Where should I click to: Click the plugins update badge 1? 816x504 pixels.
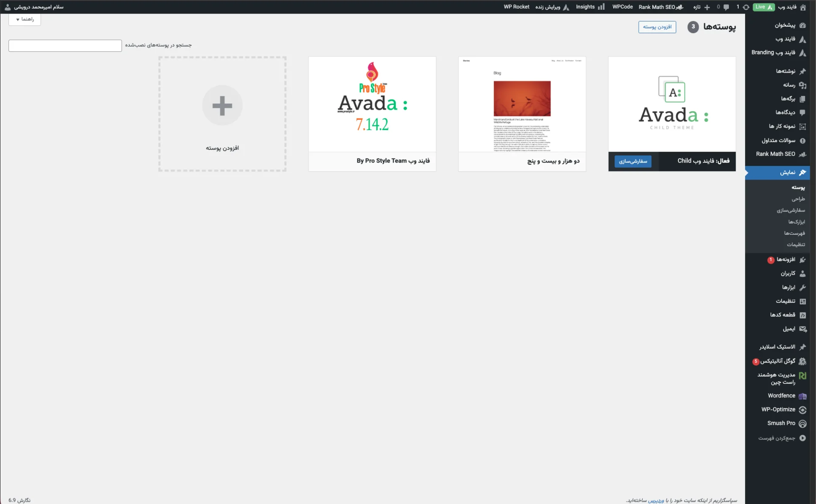tap(771, 260)
